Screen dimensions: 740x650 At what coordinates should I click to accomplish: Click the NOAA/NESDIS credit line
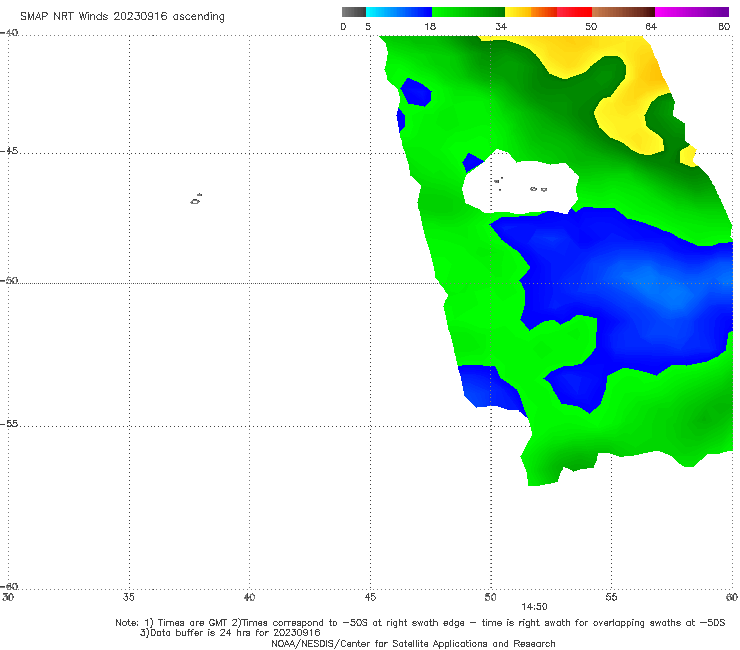click(413, 643)
